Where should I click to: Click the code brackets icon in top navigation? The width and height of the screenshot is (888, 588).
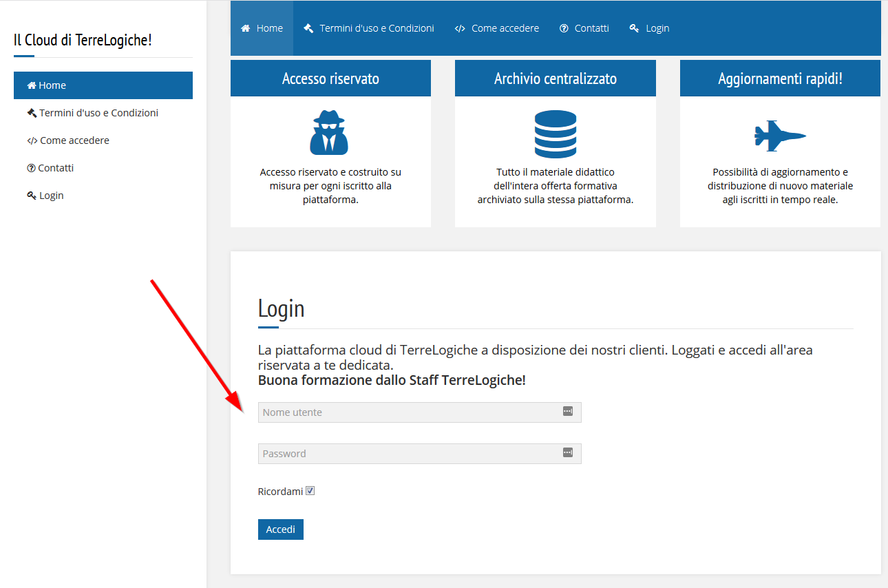[x=460, y=29]
